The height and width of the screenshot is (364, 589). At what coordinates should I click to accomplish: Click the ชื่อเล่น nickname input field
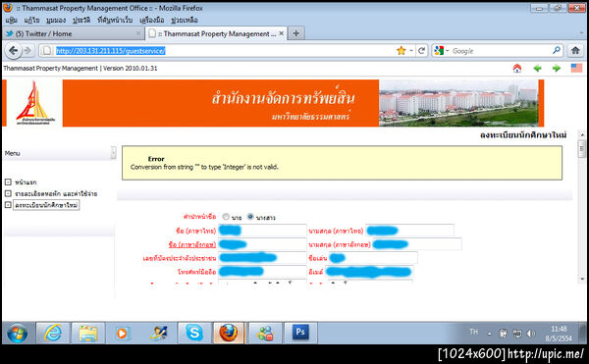pyautogui.click(x=373, y=257)
